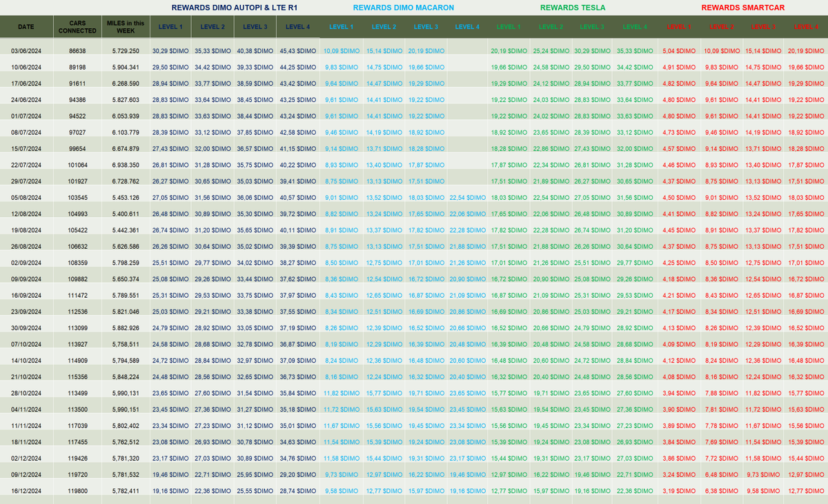
Task: Click the miles value 6.938.350
Action: tap(126, 165)
